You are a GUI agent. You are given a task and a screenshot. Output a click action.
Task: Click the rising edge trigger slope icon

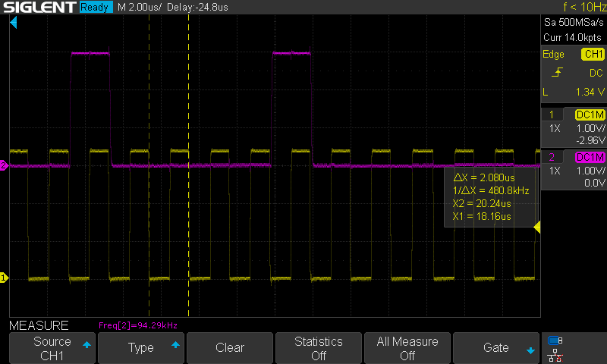558,73
